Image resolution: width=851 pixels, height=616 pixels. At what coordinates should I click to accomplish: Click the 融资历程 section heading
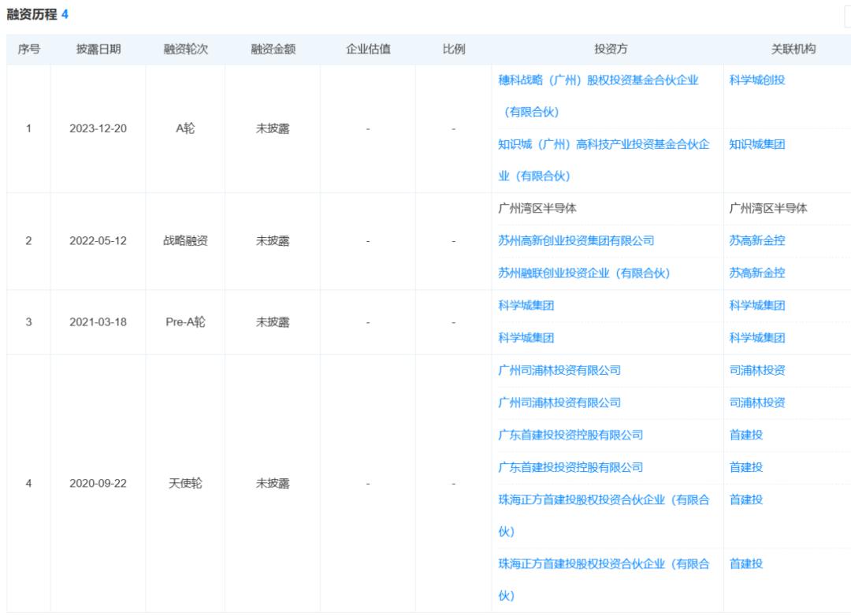[x=32, y=15]
